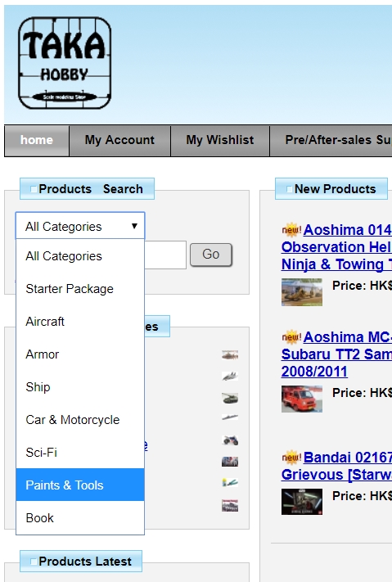The height and width of the screenshot is (582, 392).
Task: Open the My Account tab
Action: pos(119,140)
